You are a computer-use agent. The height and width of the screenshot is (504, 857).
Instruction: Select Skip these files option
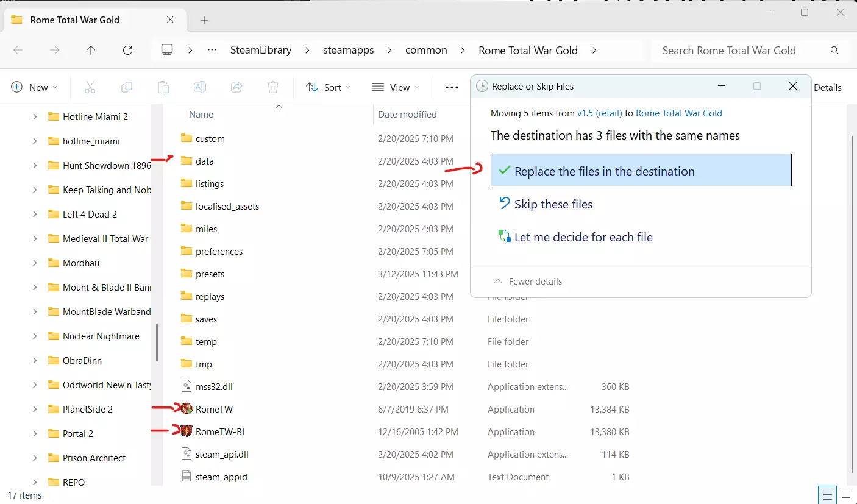(553, 204)
